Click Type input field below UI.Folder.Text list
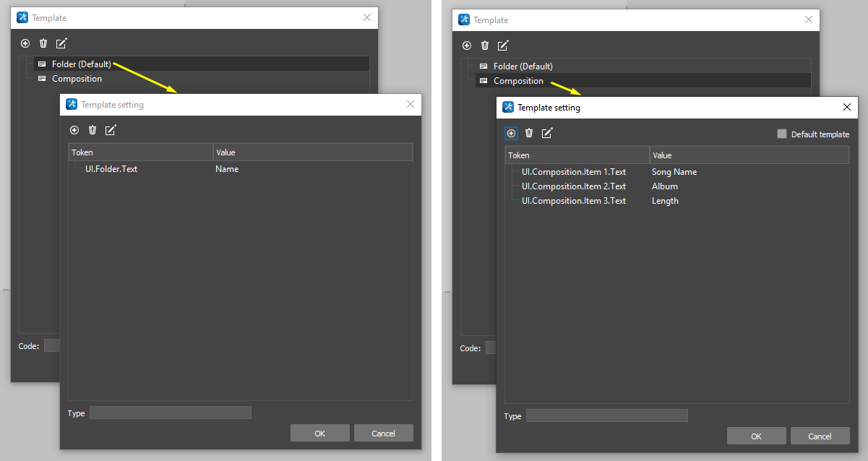Screen dimensions: 868x461 click(170, 413)
